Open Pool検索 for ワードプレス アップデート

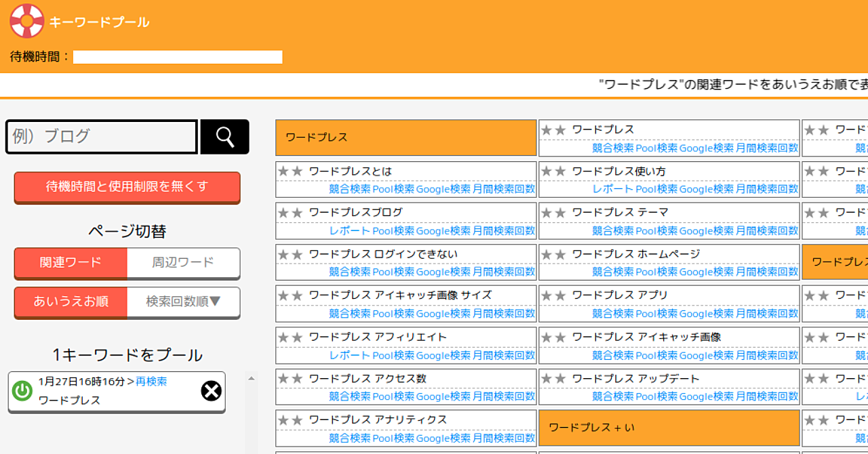[656, 397]
